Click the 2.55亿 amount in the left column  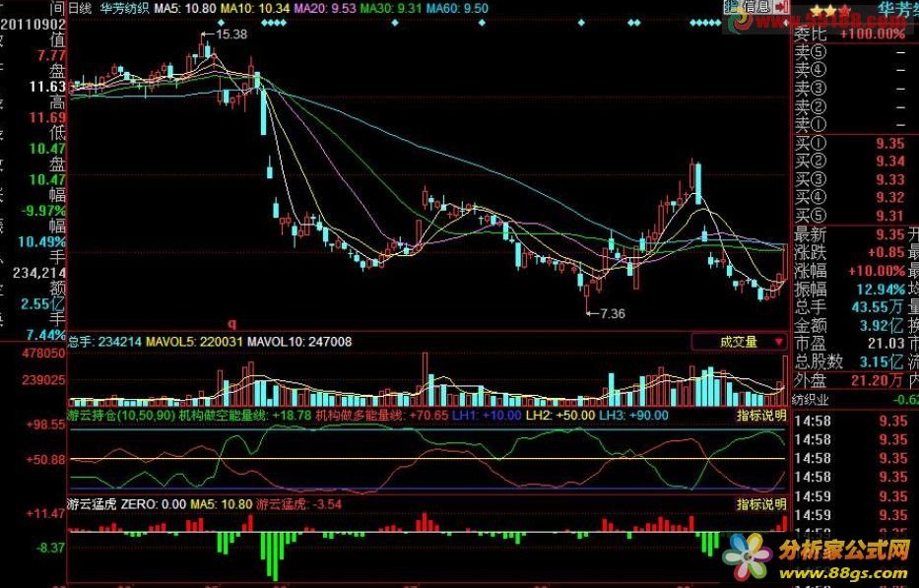42,304
